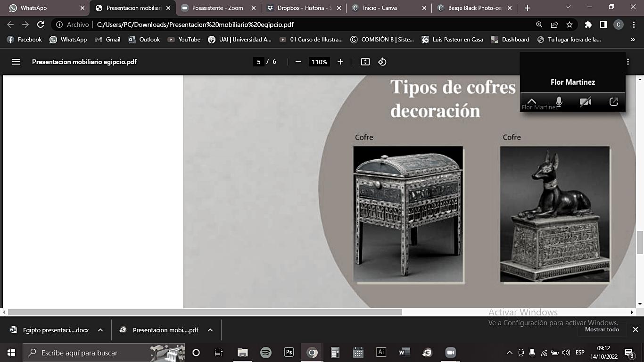This screenshot has width=644, height=362.
Task: Open the Chrome extensions puzzle icon
Action: 588,25
